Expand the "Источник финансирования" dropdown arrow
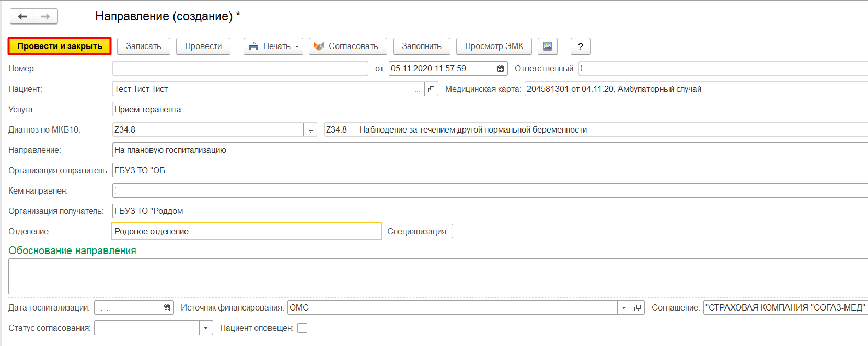Viewport: 868px width, 346px height. [x=624, y=308]
